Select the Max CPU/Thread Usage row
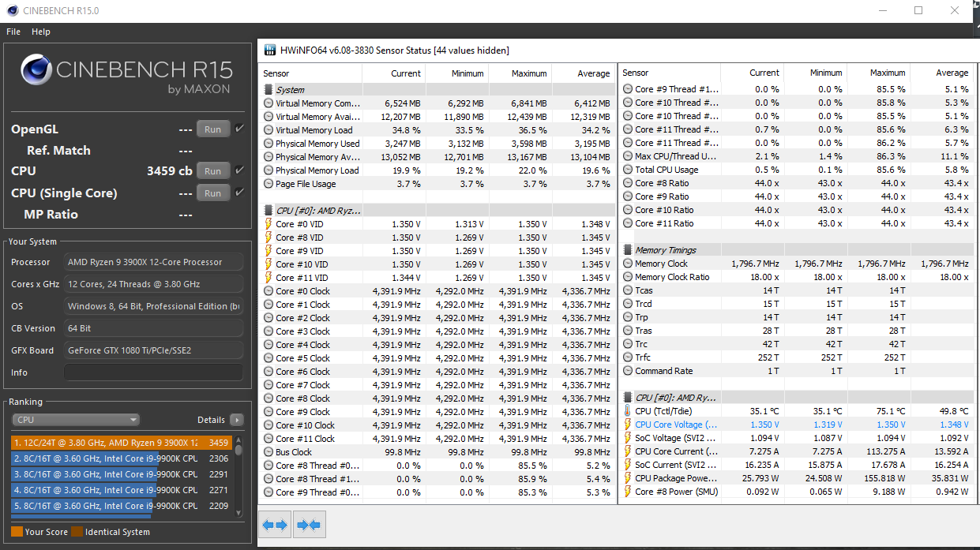The image size is (980, 550). [x=797, y=156]
